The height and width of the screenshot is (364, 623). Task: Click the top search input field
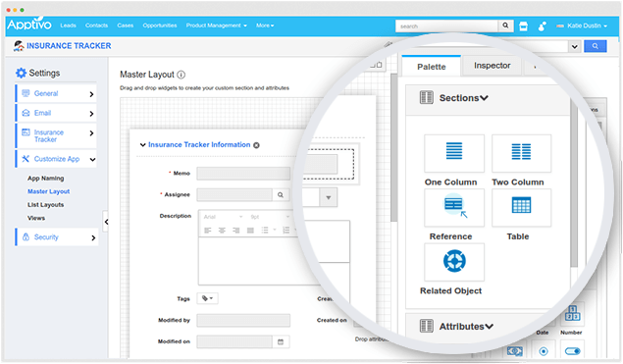coord(446,26)
